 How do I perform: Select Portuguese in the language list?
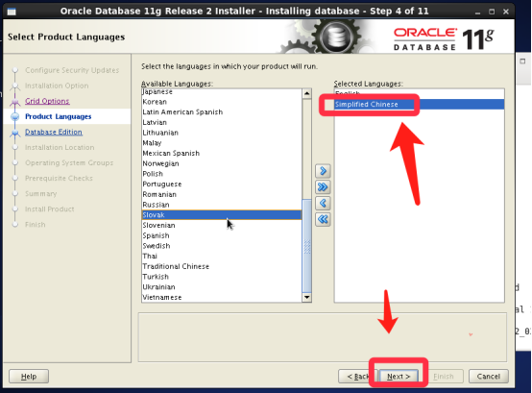[x=222, y=184]
